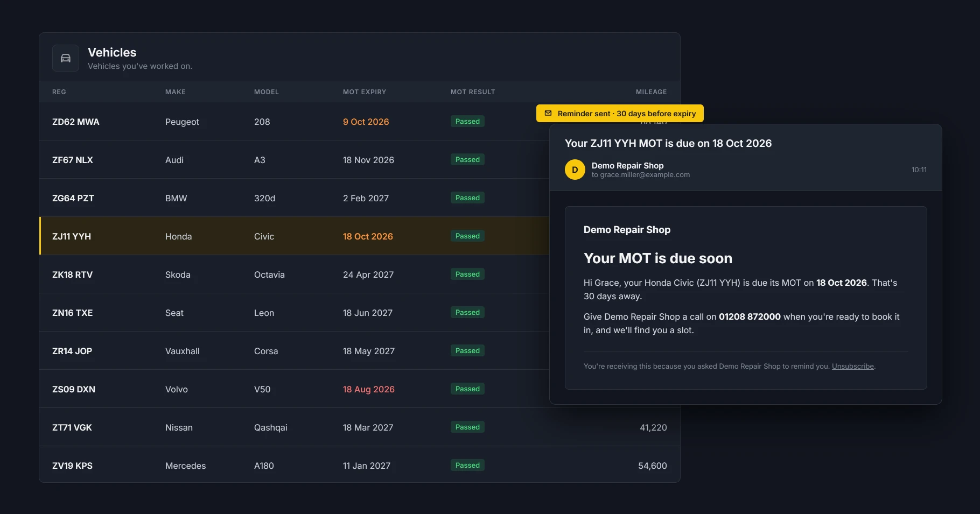Click the Passed badge in Skoda row
Screen dimensions: 980x514
pos(467,274)
